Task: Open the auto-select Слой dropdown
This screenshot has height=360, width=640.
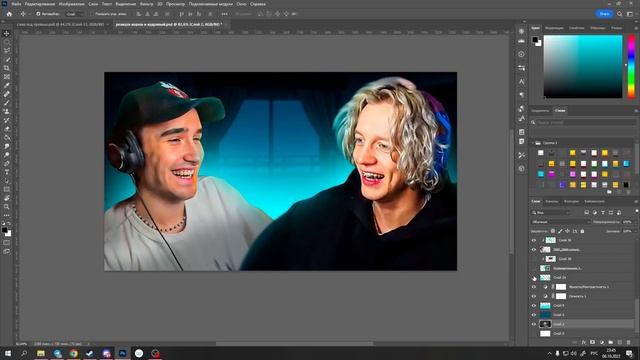Action: pos(75,14)
